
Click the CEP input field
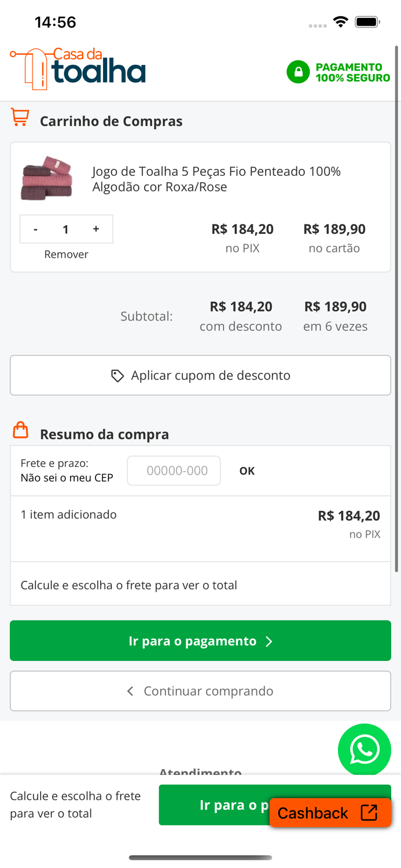[x=174, y=470]
